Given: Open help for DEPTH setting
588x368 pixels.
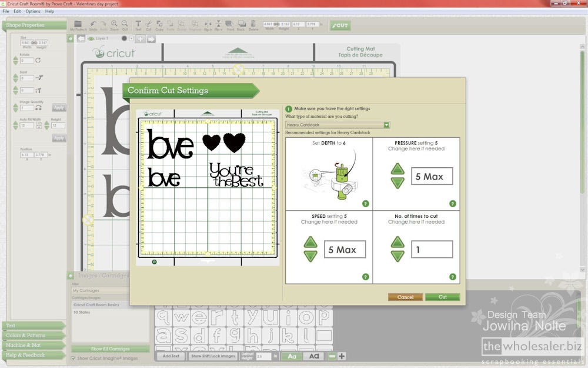Looking at the screenshot, I should point(366,204).
